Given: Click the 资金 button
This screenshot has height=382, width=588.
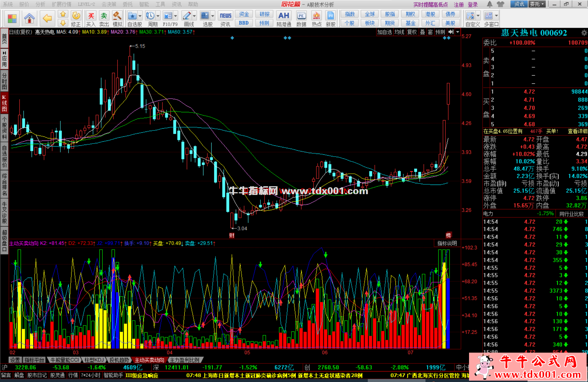Looking at the screenshot, I should [244, 14].
